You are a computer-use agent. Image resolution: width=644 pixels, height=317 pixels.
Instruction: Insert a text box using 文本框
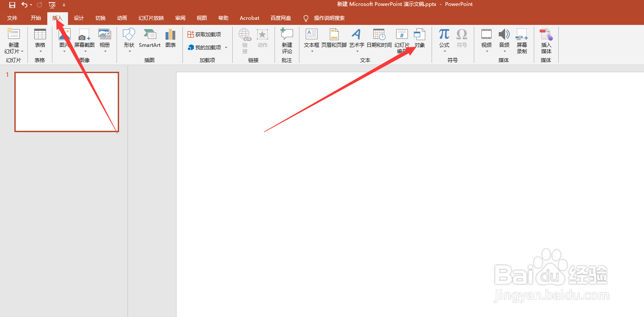[x=312, y=41]
